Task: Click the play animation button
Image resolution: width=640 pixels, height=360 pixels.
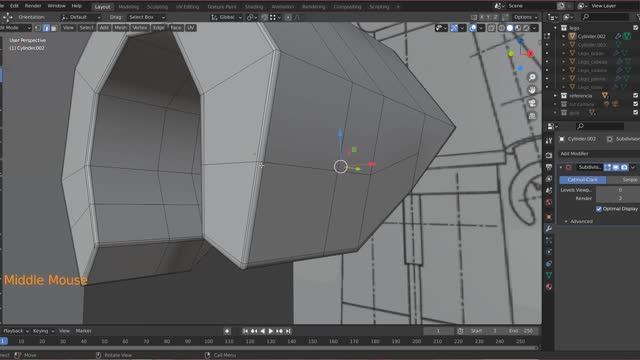Action: click(271, 331)
